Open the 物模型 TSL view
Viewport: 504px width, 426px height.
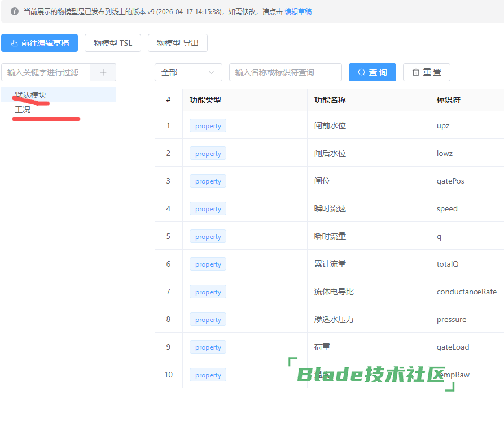113,43
